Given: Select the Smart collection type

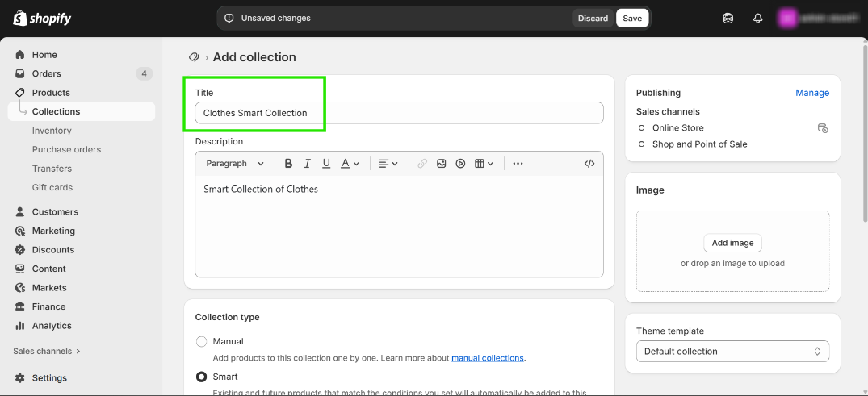Looking at the screenshot, I should tap(202, 377).
